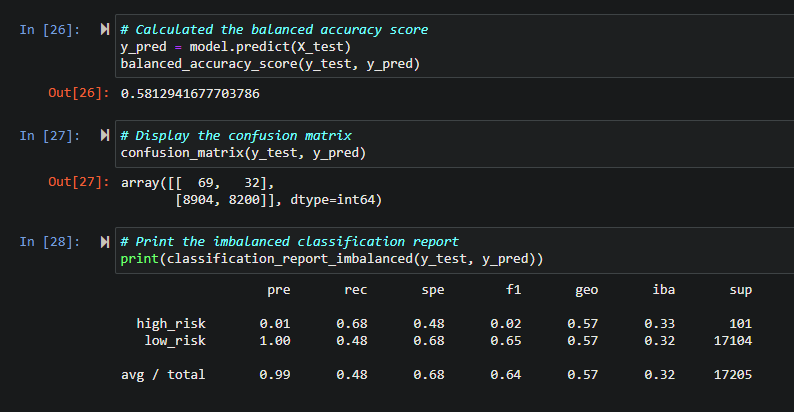Click the array first row '69, 32'

[229, 183]
